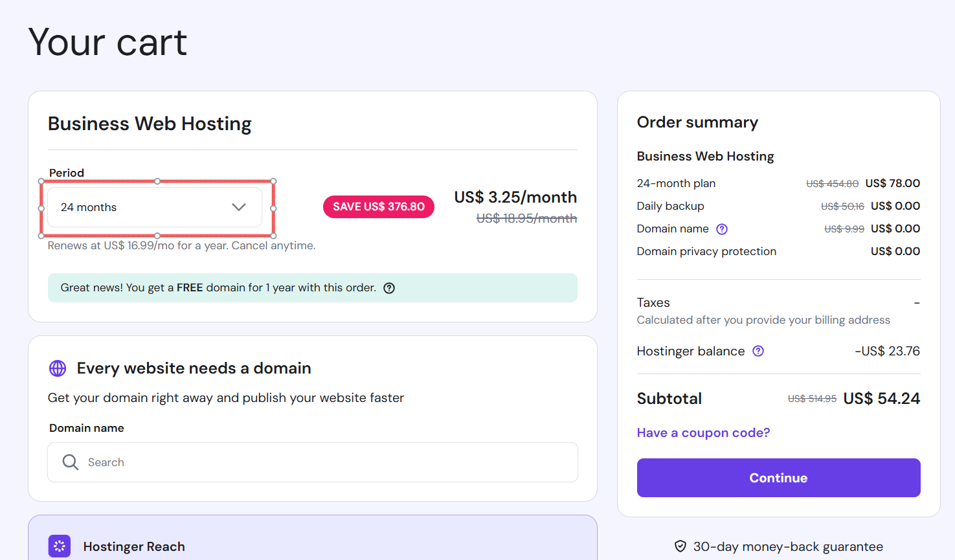The height and width of the screenshot is (560, 955).
Task: Show info for Domain name in summary
Action: 722,229
